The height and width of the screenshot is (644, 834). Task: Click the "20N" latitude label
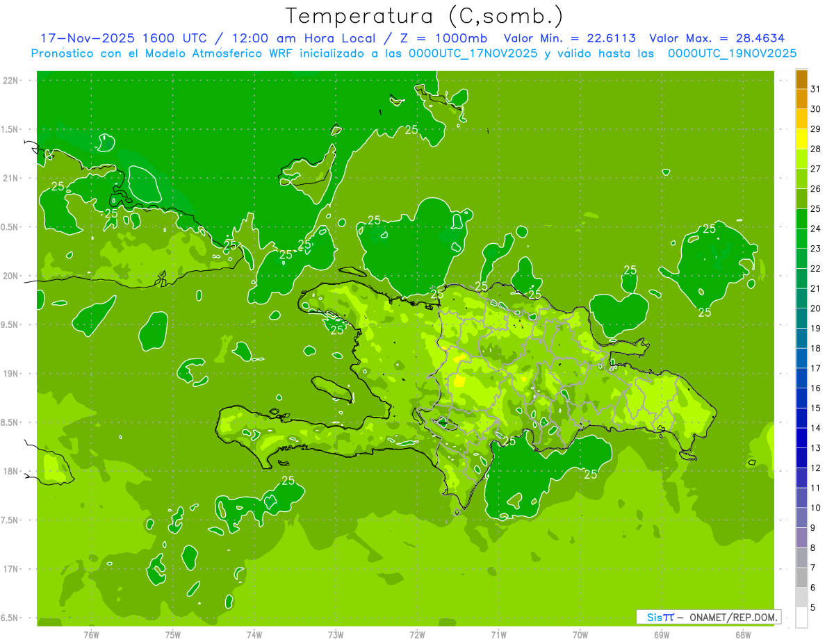[10, 276]
